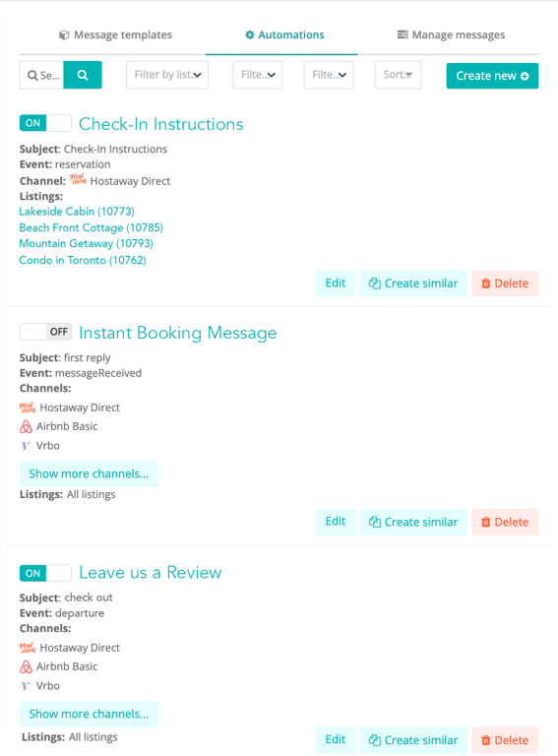The width and height of the screenshot is (558, 756).
Task: Open the Lakeside Cabin (10773) listing link
Action: click(x=77, y=212)
